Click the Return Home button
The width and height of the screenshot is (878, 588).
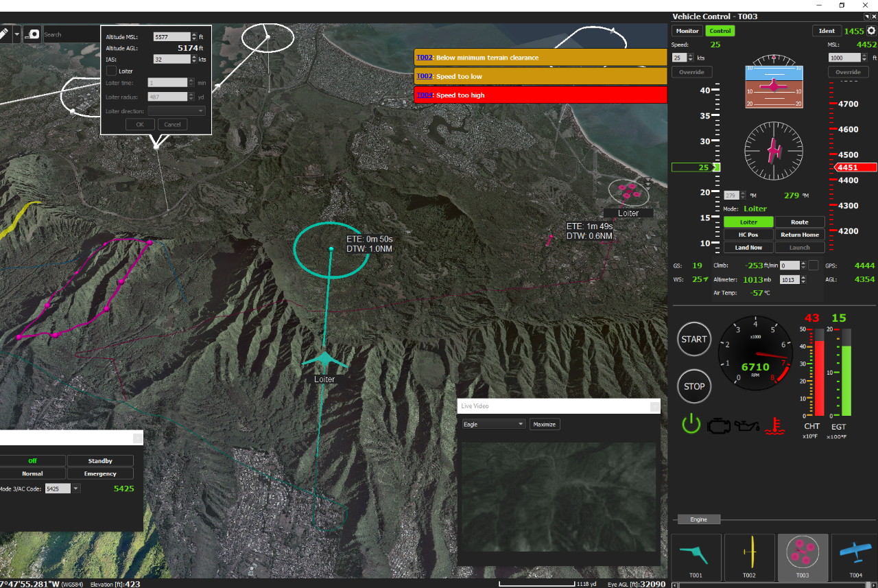click(x=800, y=235)
